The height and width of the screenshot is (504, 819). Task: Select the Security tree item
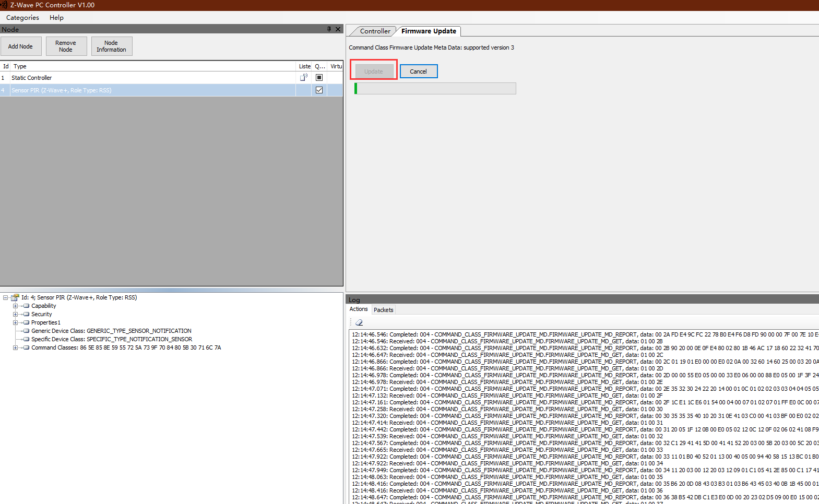[x=41, y=314]
